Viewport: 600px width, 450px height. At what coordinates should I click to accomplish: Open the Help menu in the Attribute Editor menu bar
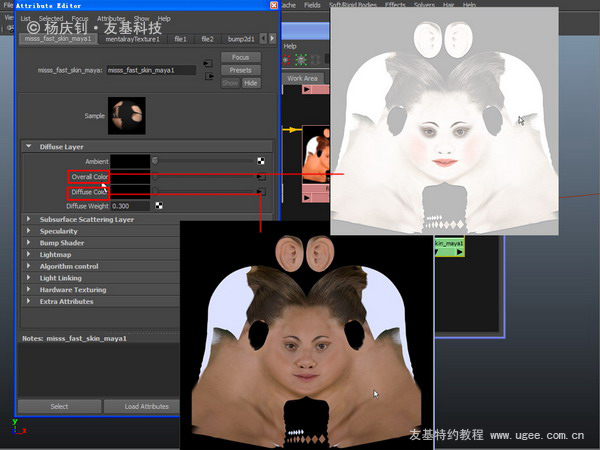click(164, 18)
